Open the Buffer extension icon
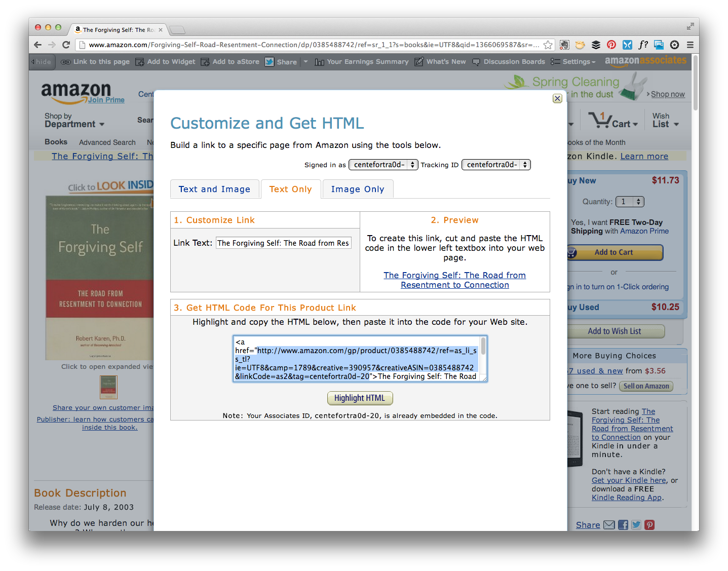Viewport: 728px width, 571px height. coord(596,45)
